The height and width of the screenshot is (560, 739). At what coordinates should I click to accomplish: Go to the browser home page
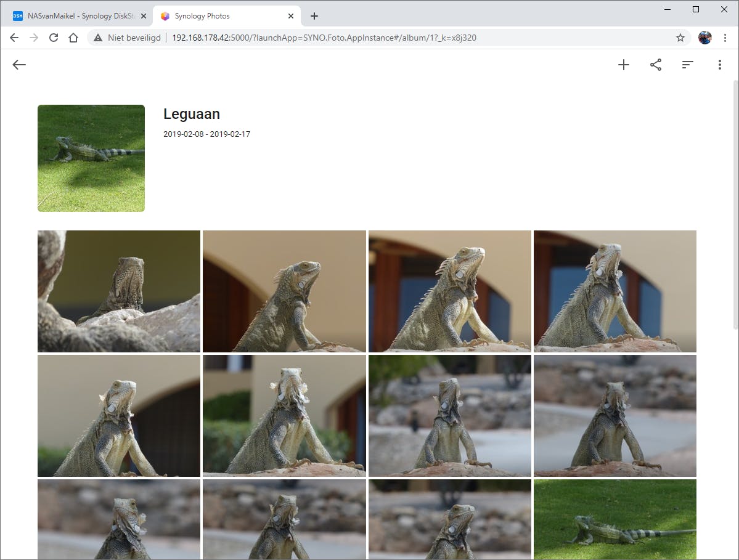pos(73,38)
